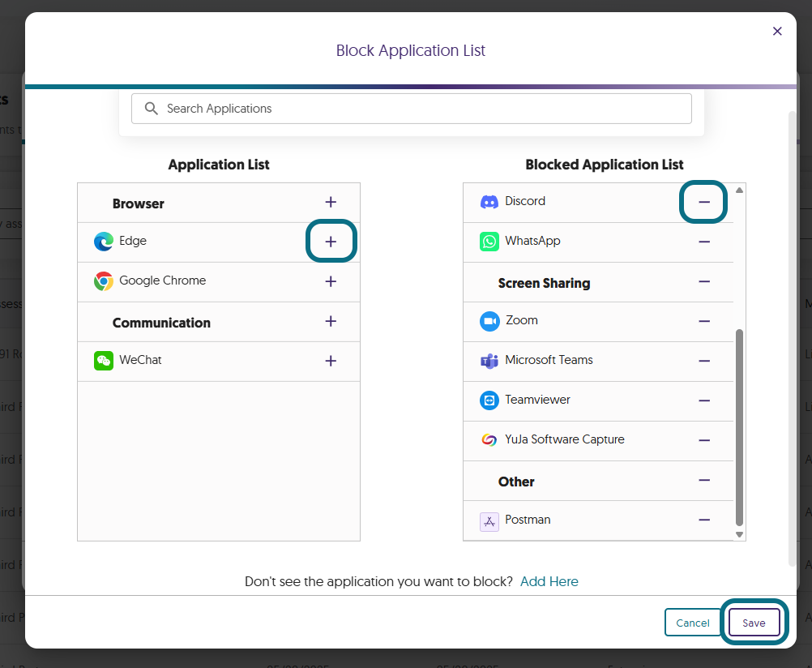The image size is (812, 668).
Task: Add Edge to the blocked list
Action: pos(331,242)
